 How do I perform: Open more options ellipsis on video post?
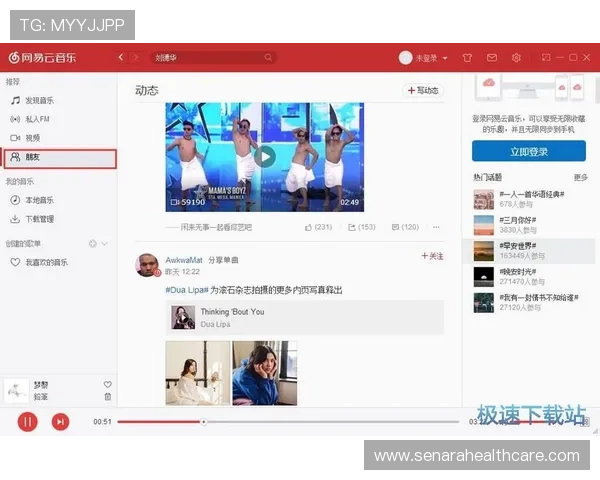click(x=436, y=227)
